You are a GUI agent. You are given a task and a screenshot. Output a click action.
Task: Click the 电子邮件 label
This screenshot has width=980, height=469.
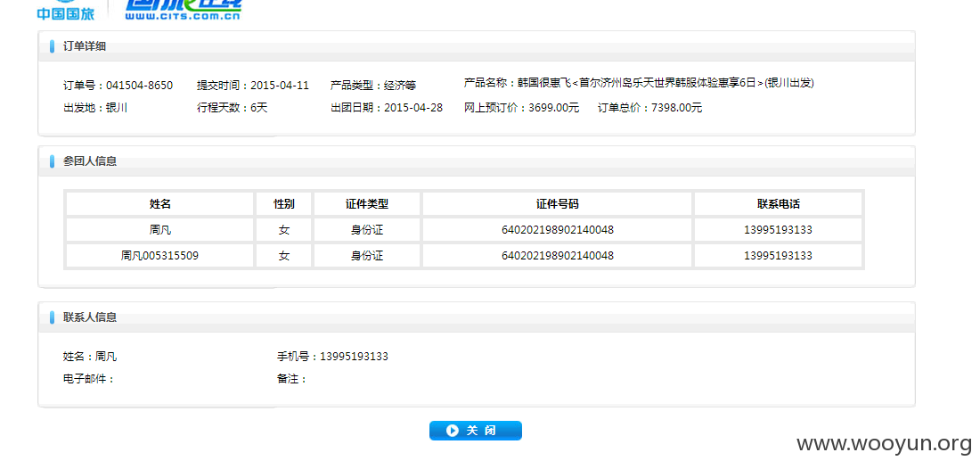pos(89,378)
